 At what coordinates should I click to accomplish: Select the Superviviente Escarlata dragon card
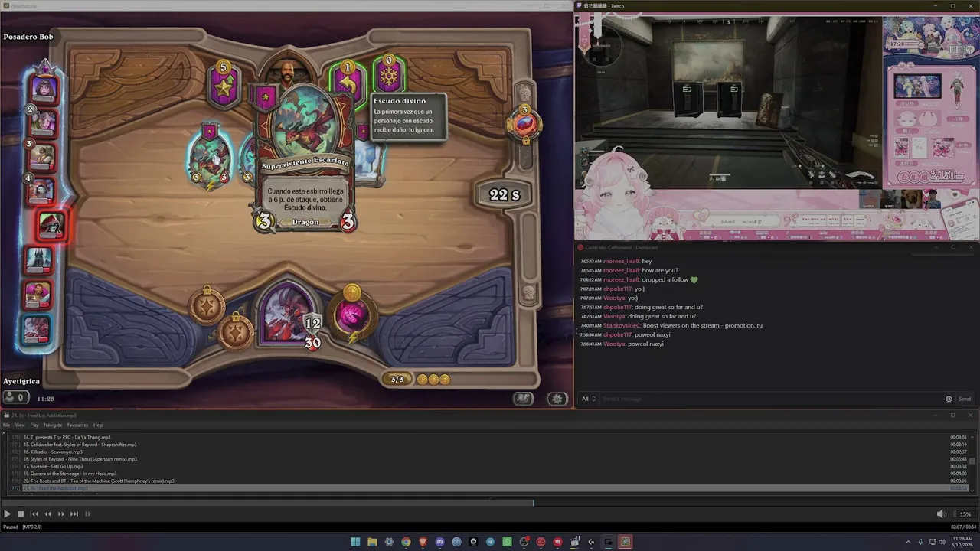click(305, 158)
